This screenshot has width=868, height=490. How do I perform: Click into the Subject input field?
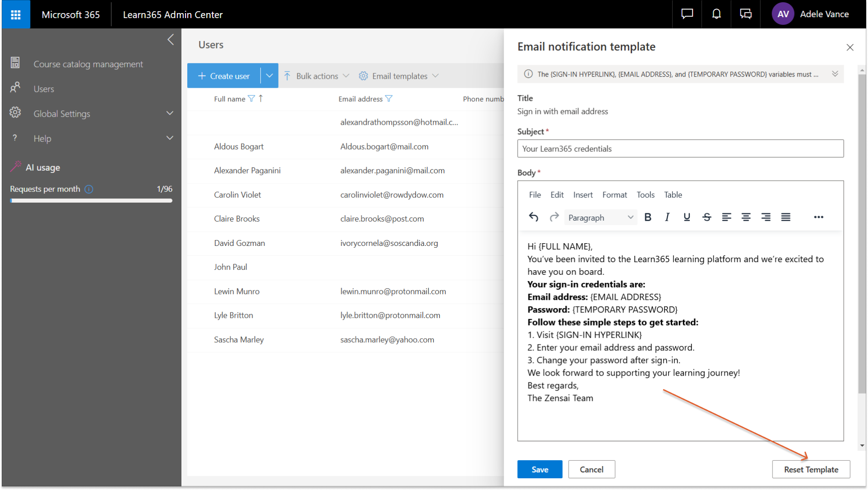coord(680,149)
